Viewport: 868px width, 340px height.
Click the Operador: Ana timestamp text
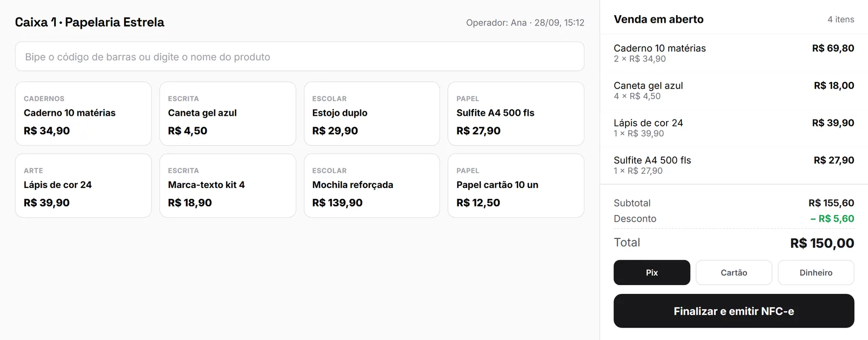pyautogui.click(x=525, y=23)
